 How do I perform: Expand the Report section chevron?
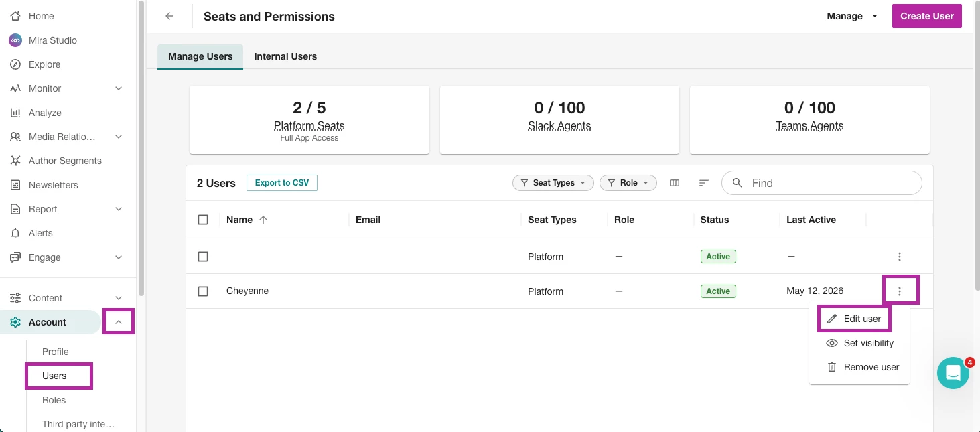click(x=119, y=209)
